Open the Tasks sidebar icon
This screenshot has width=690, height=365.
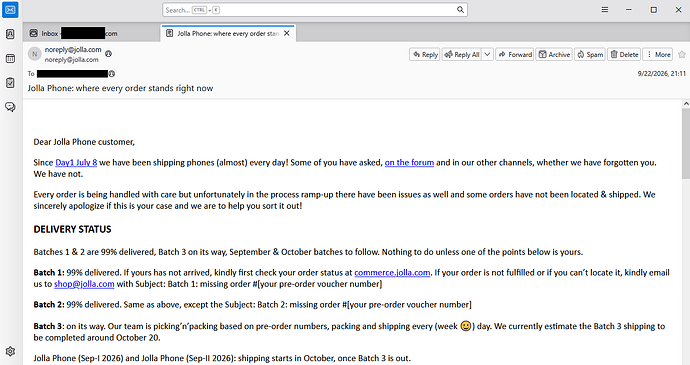(x=10, y=82)
